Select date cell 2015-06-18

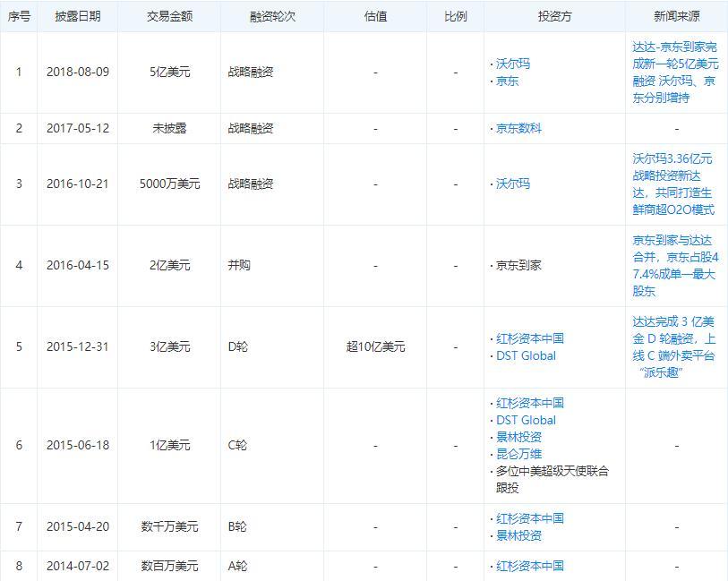click(78, 445)
